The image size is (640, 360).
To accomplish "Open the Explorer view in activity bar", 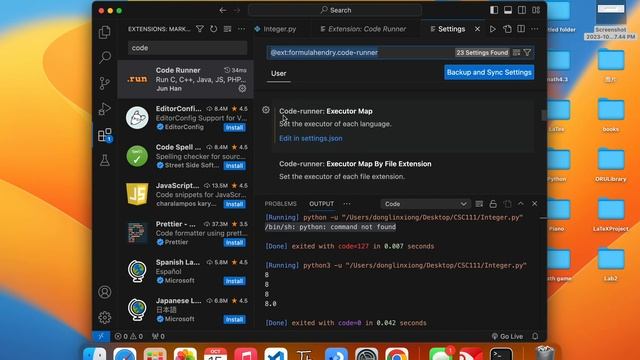I will (x=104, y=32).
